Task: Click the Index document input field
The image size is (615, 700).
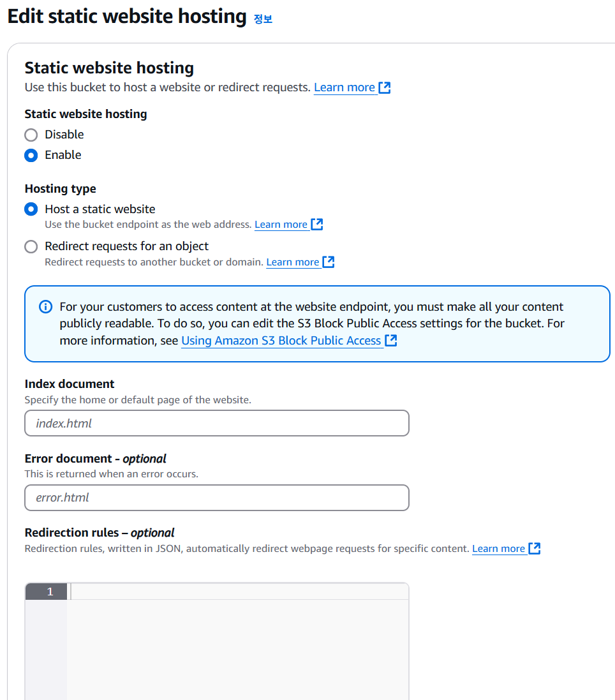Action: [x=217, y=423]
